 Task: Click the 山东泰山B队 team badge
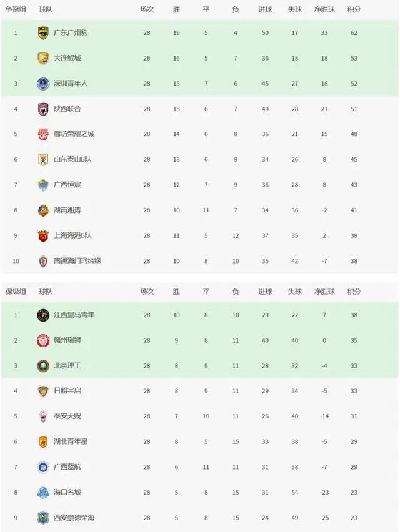[43, 159]
